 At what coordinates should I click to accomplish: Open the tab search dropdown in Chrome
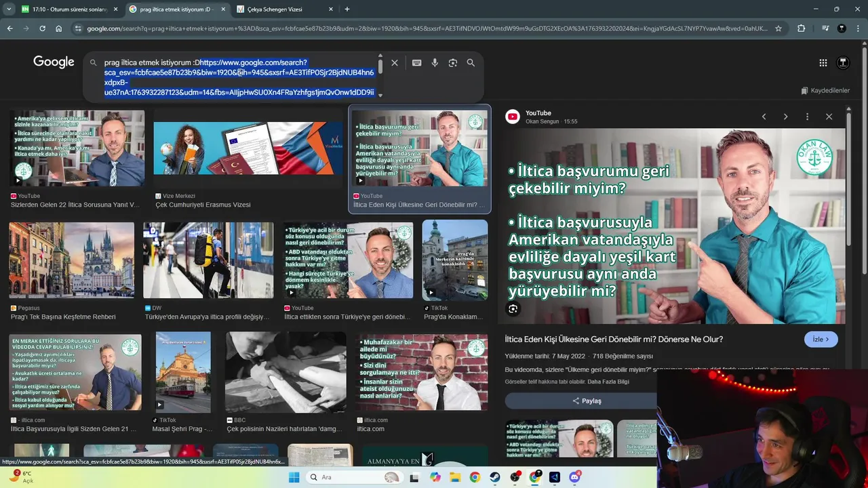tap(8, 9)
